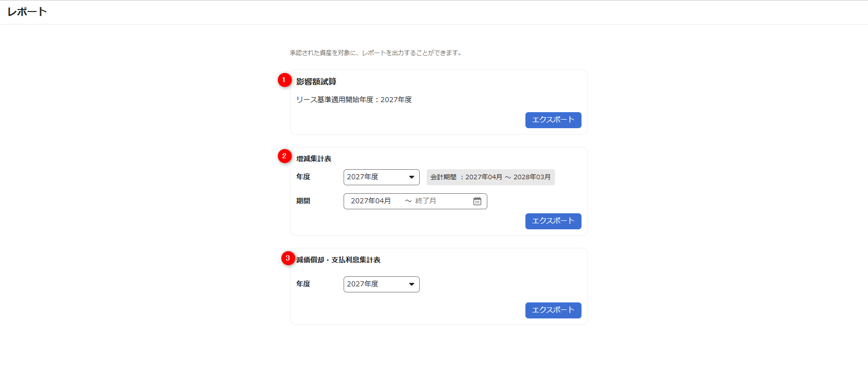The width and height of the screenshot is (868, 365).
Task: Expand the 年度 dropdown in 増減集計表
Action: (x=381, y=177)
